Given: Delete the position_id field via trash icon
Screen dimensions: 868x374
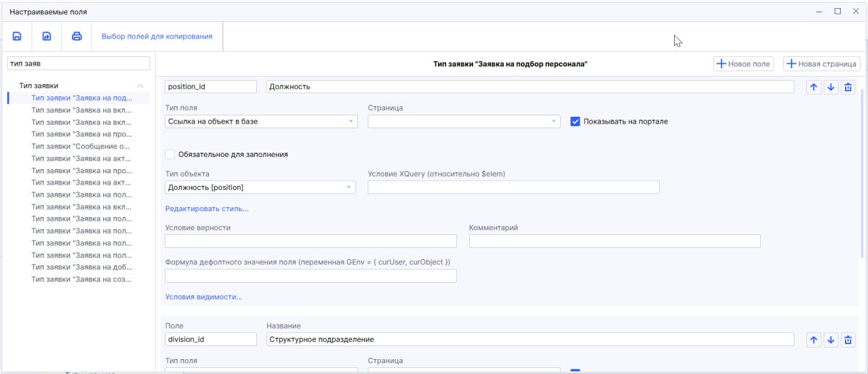Looking at the screenshot, I should (848, 87).
